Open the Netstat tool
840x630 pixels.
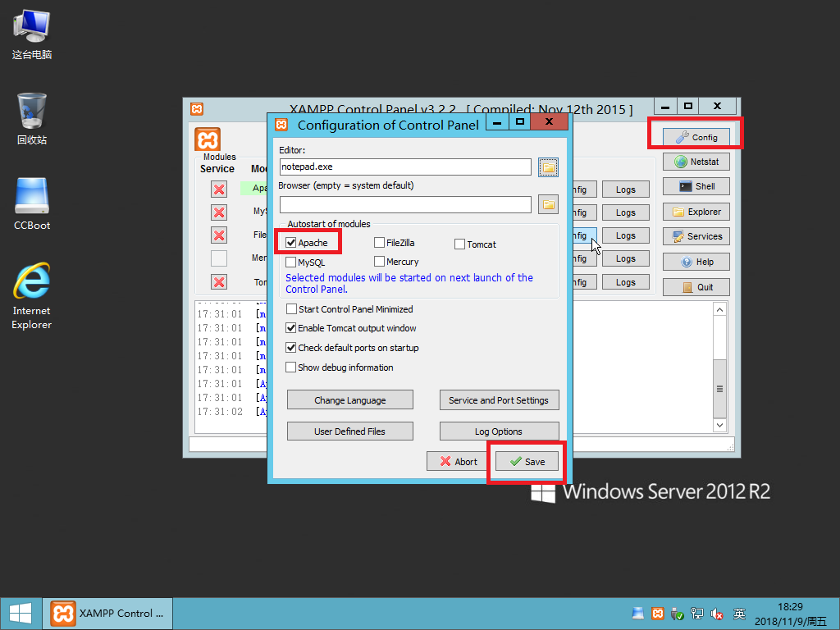[x=696, y=162]
